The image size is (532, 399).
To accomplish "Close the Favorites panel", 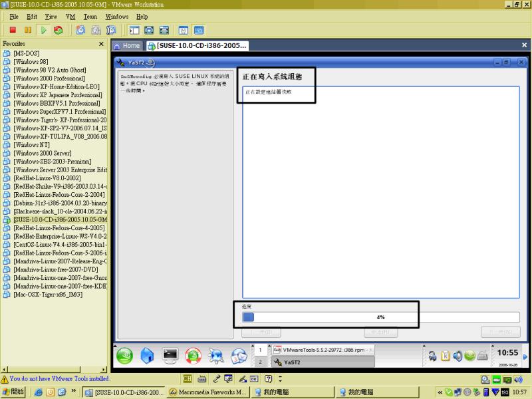I will (101, 44).
